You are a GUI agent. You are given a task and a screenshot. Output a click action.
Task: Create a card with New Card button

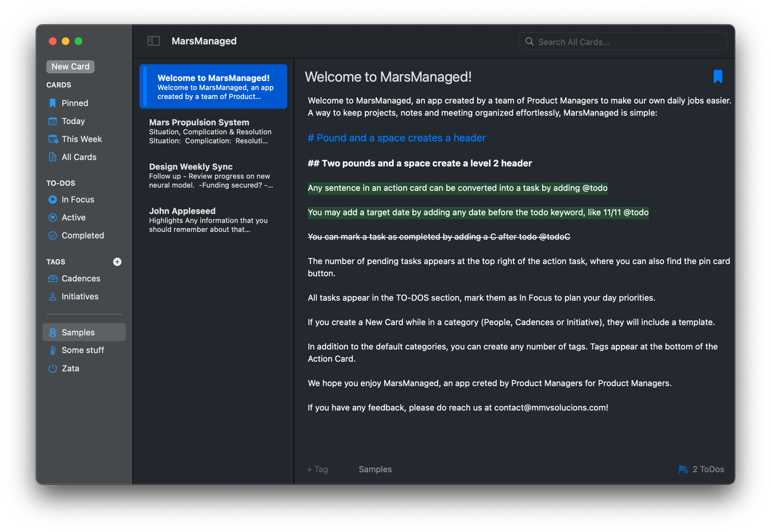coord(70,66)
